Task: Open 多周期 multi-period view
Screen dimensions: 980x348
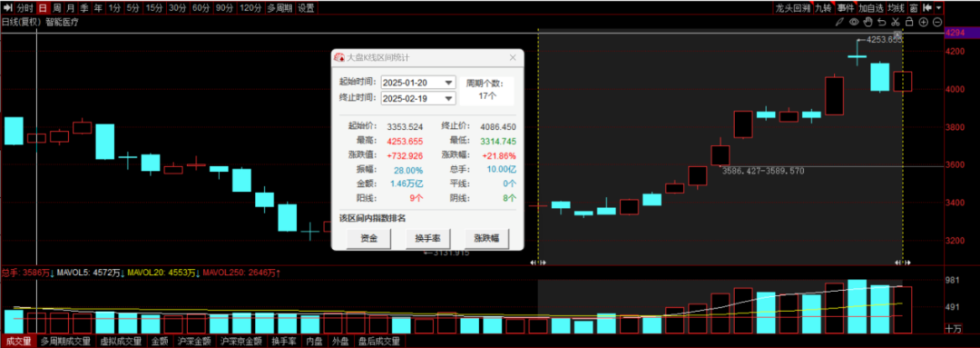Action: click(279, 8)
